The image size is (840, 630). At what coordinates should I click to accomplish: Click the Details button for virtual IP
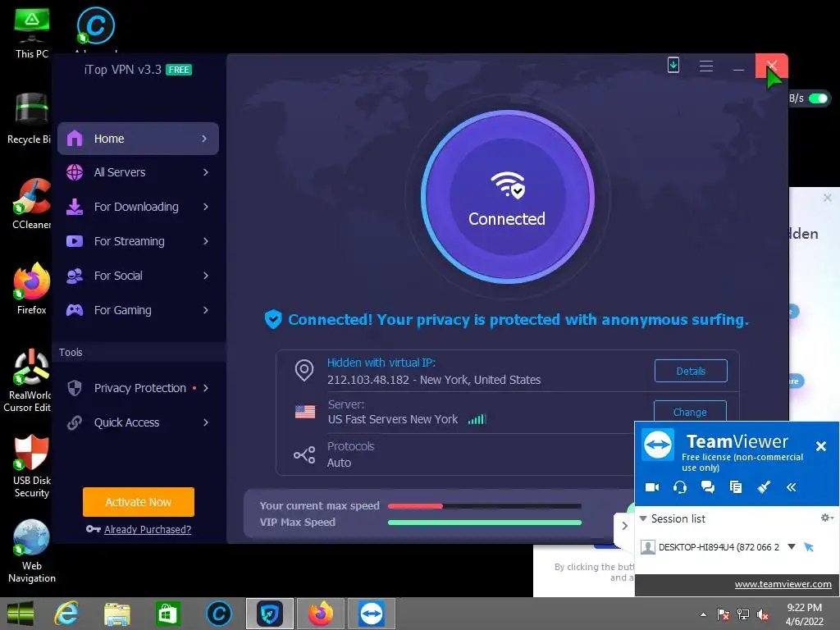coord(691,371)
